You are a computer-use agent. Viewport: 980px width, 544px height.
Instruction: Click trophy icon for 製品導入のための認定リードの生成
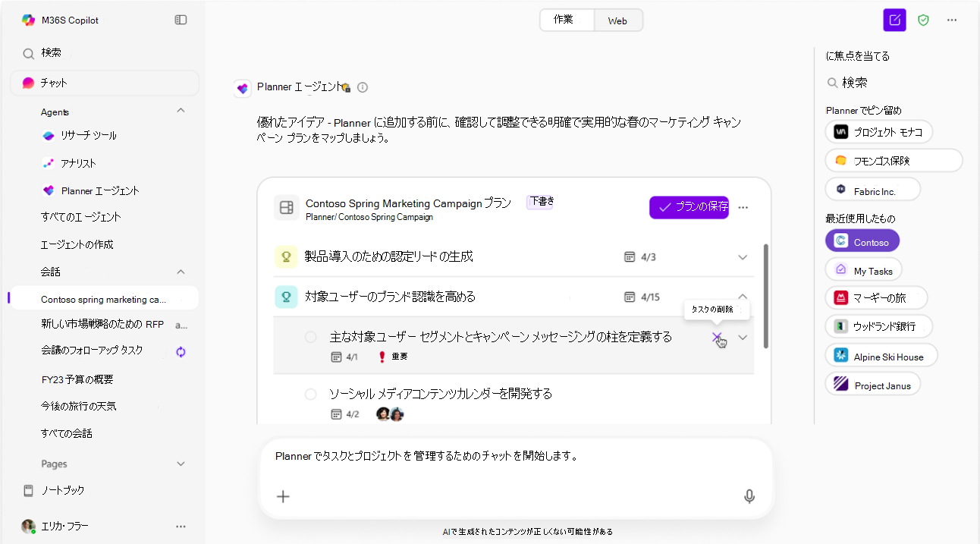287,257
